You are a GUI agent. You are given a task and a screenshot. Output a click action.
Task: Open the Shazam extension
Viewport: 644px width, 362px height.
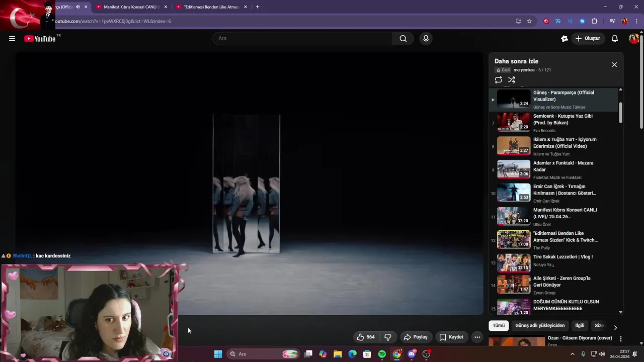[x=582, y=21]
